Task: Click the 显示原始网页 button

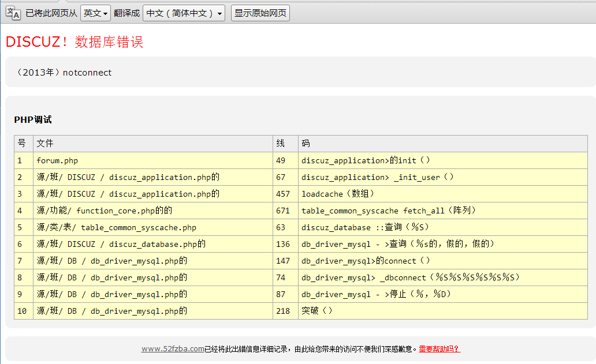Action: point(260,13)
